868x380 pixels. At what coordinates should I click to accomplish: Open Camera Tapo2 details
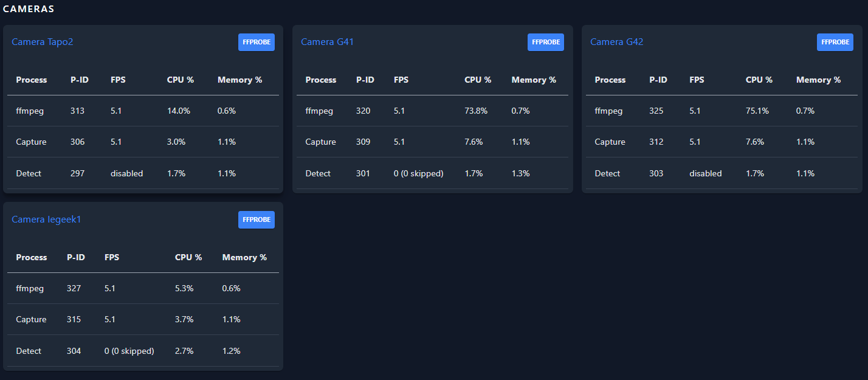pyautogui.click(x=42, y=42)
